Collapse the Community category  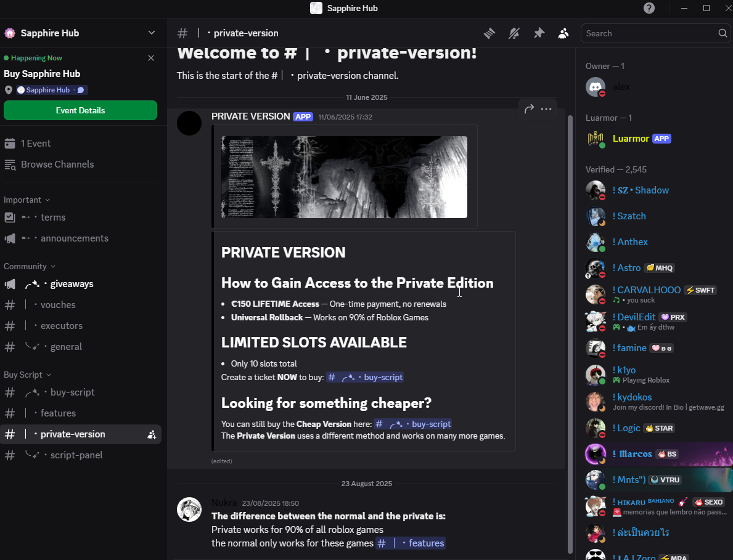[x=30, y=266]
